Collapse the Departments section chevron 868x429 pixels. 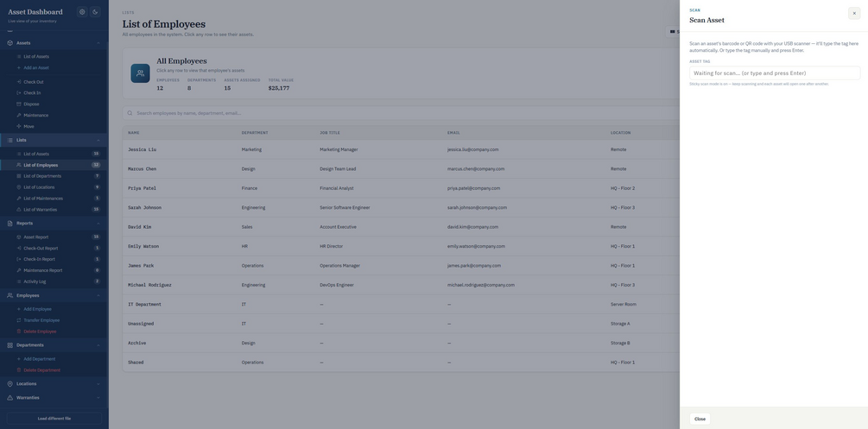pyautogui.click(x=98, y=345)
